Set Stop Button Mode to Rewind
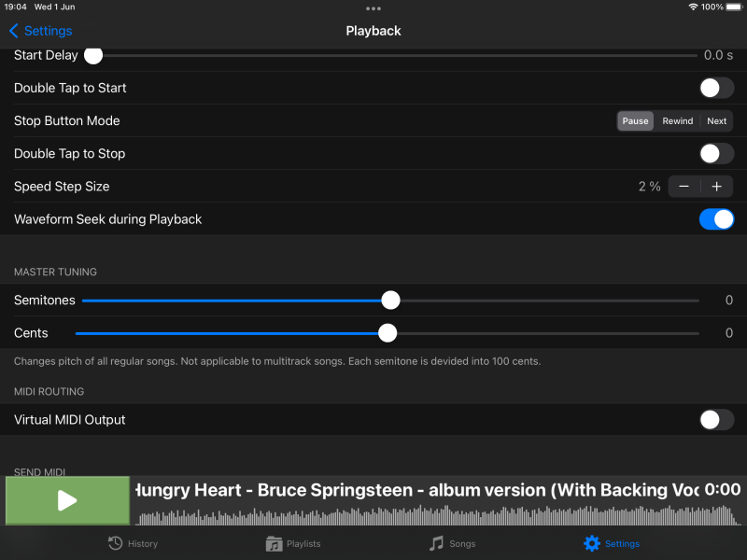The height and width of the screenshot is (560, 747). point(678,121)
